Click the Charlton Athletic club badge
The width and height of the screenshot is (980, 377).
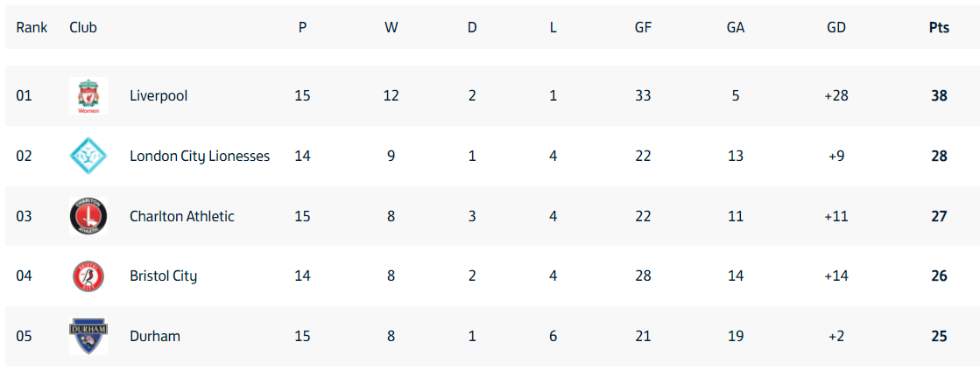(88, 216)
